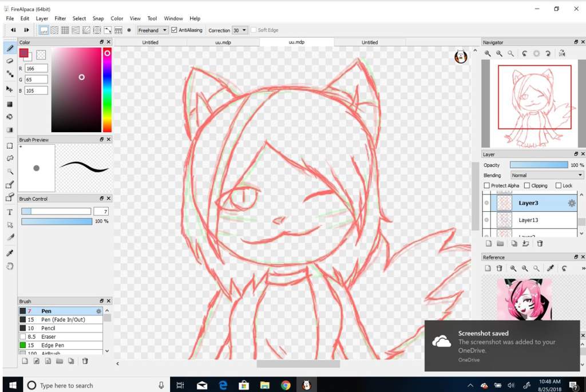This screenshot has width=586, height=392.
Task: Show hidden system tray icons
Action: click(x=470, y=385)
